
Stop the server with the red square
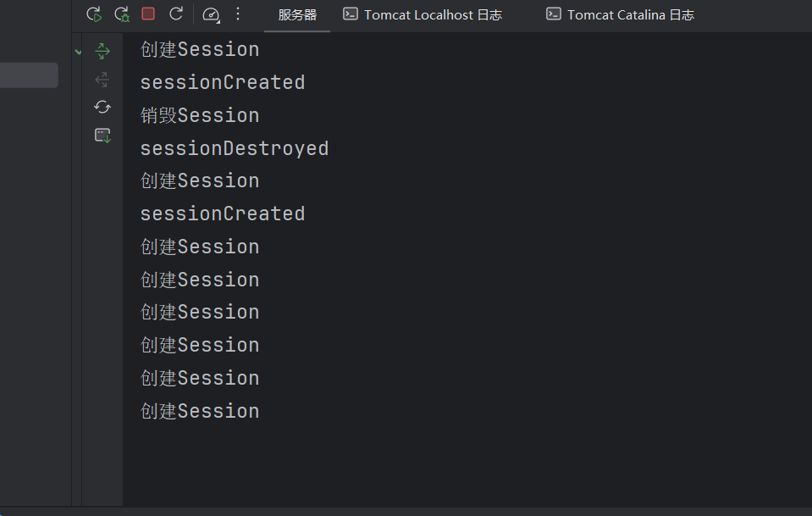coord(148,14)
